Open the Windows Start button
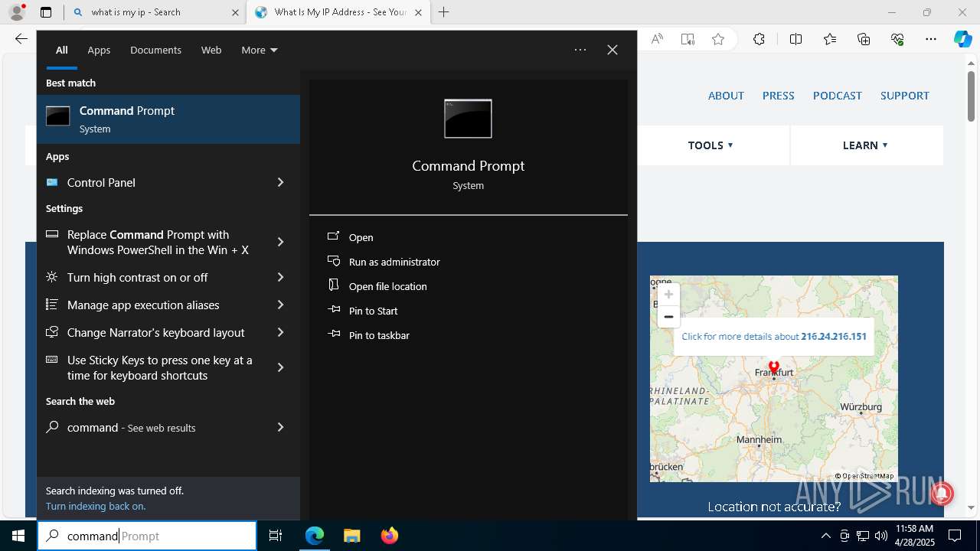The image size is (980, 551). point(18,536)
